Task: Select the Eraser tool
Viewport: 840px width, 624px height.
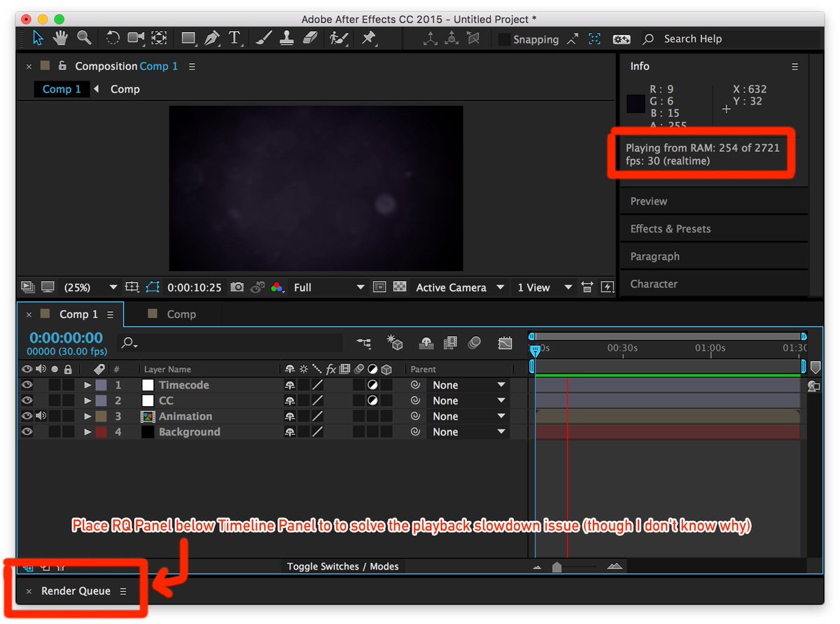Action: [x=310, y=38]
